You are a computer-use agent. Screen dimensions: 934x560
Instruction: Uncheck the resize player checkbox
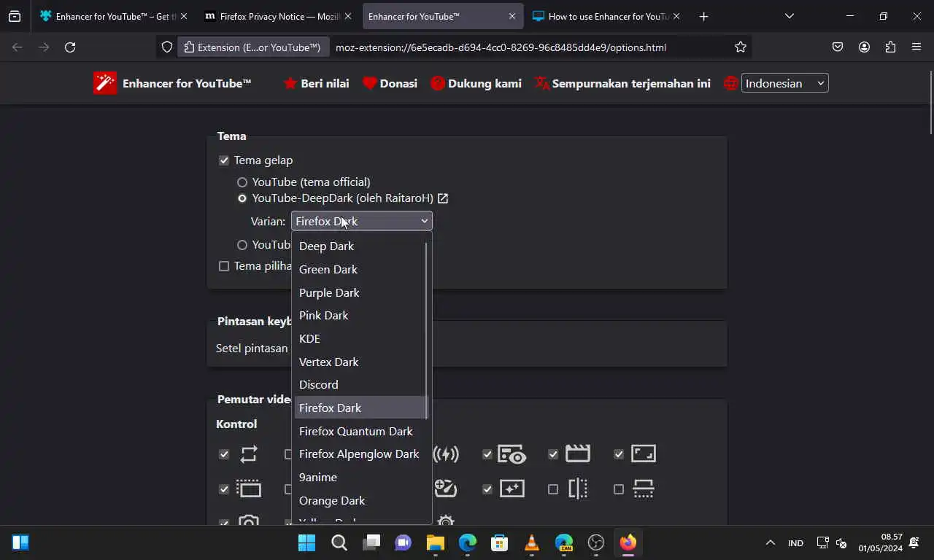tap(619, 454)
